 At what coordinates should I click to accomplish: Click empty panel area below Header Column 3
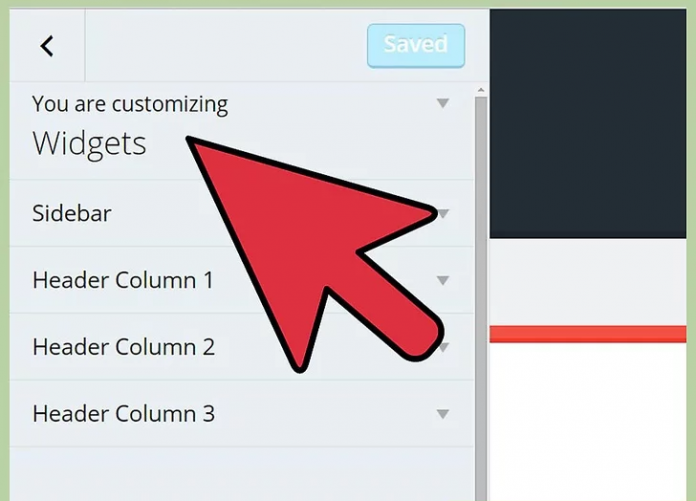pyautogui.click(x=242, y=474)
